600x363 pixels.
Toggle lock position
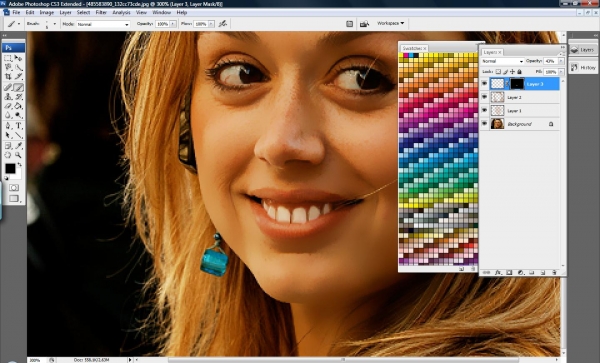[512, 72]
